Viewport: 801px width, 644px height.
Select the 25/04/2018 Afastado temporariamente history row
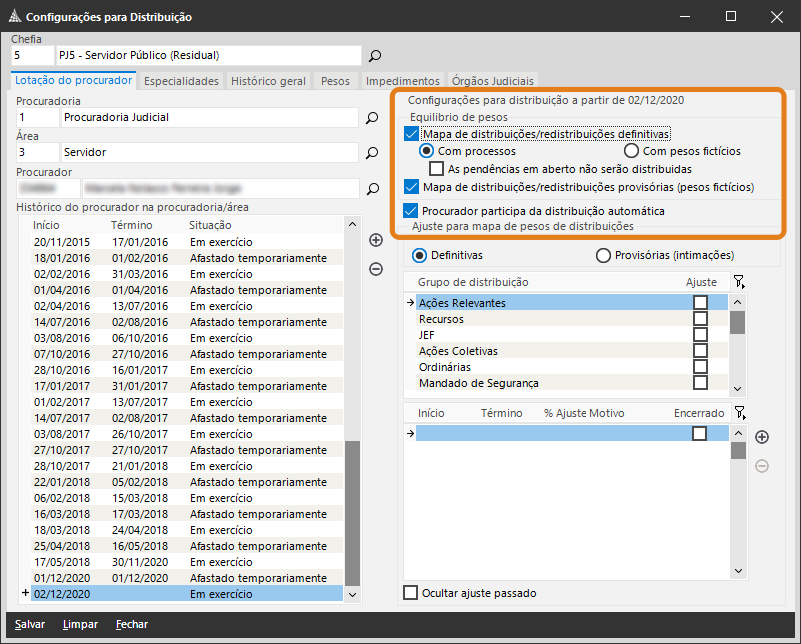180,546
